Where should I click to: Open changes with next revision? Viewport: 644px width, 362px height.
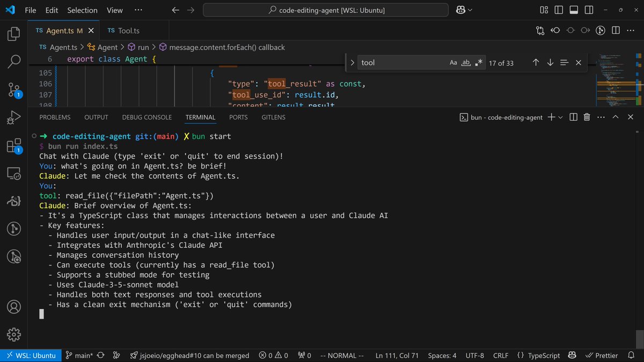point(586,31)
